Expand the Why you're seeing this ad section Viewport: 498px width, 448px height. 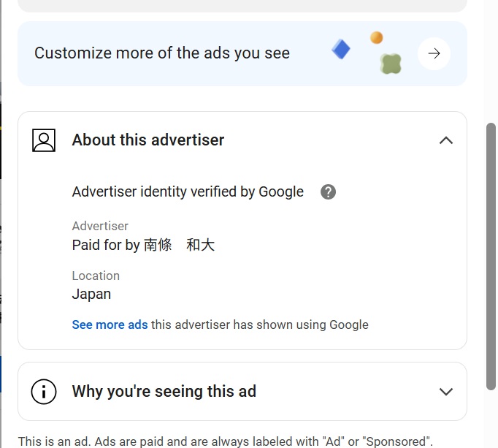point(446,392)
